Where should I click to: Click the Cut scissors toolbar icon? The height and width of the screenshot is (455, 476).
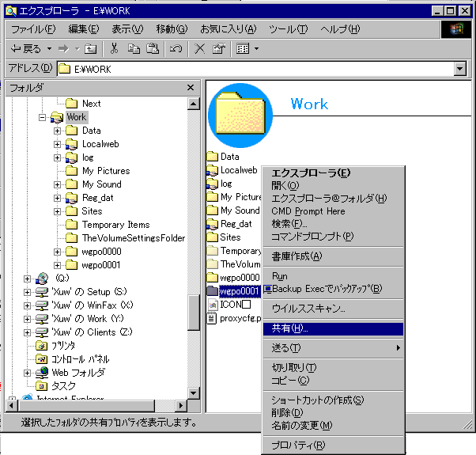(115, 49)
